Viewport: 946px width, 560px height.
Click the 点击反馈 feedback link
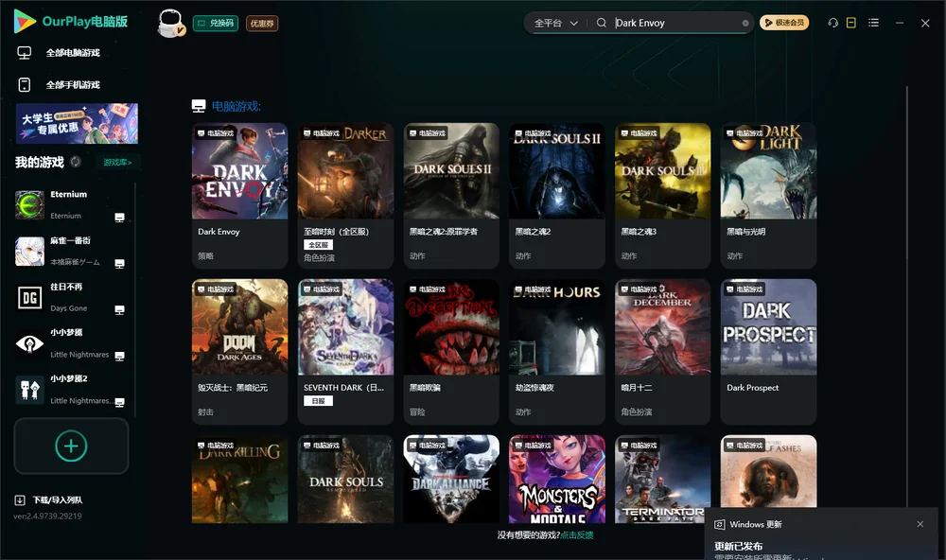pyautogui.click(x=577, y=534)
